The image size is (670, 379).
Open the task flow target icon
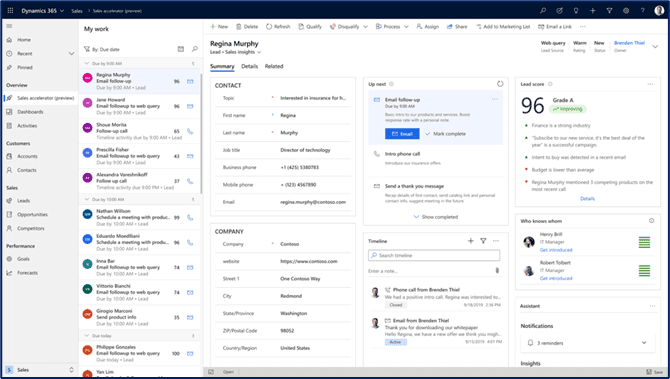click(559, 11)
